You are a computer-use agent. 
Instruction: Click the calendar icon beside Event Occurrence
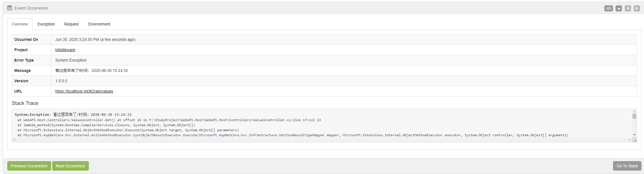(x=10, y=8)
